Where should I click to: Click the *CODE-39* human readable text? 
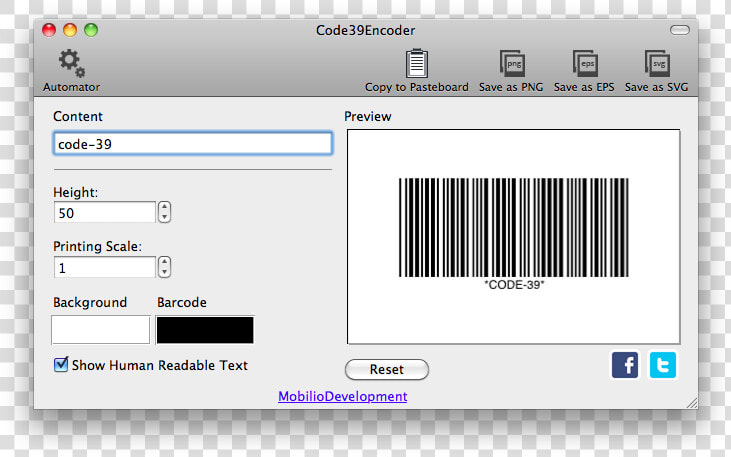point(514,284)
